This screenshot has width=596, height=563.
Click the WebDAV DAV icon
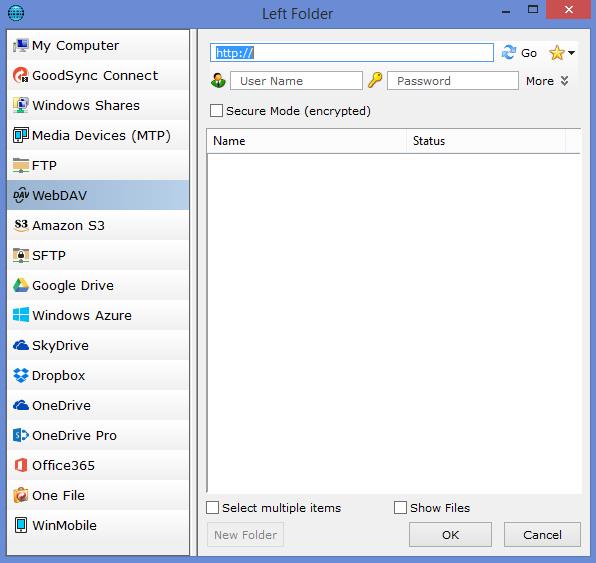click(x=21, y=195)
